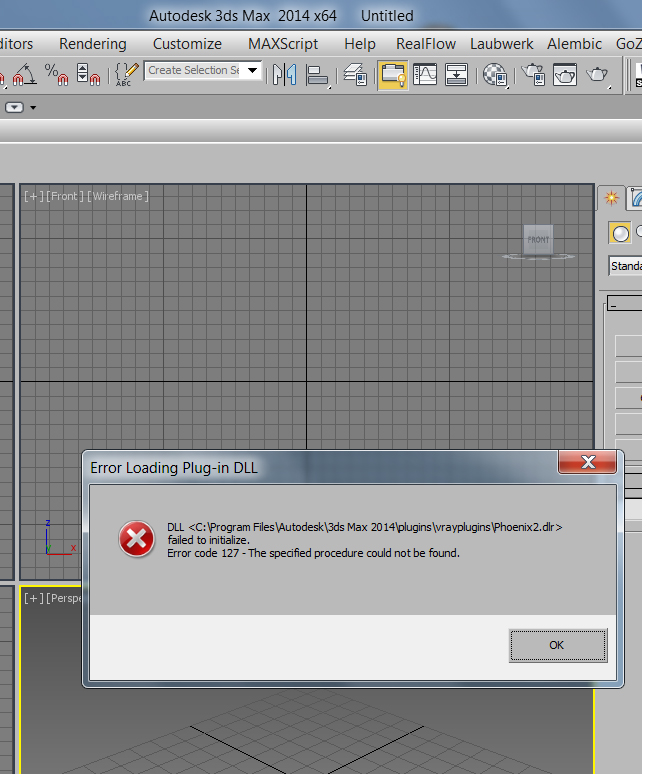
Task: Open the Help menu
Action: (360, 44)
